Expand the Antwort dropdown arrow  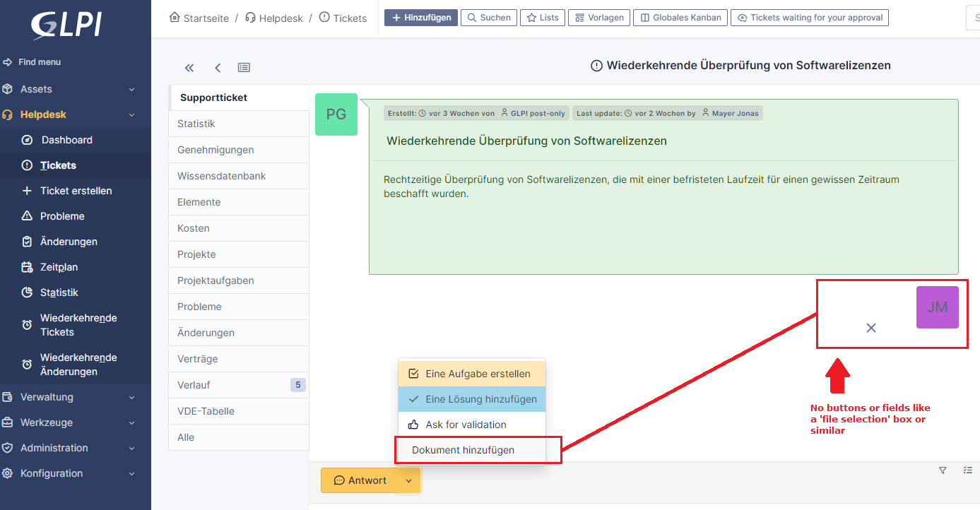coord(408,480)
